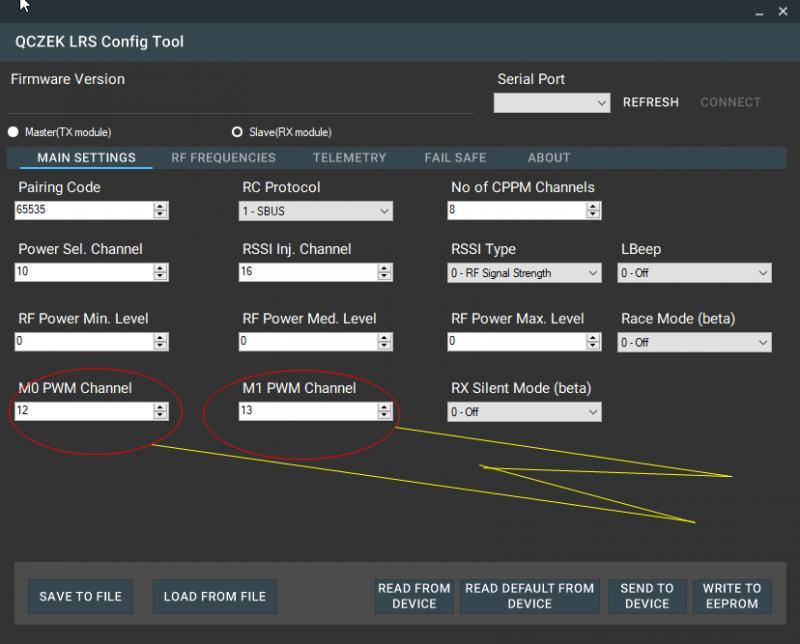The image size is (800, 644).
Task: Click the Power Sel. Channel input field
Action: 84,272
